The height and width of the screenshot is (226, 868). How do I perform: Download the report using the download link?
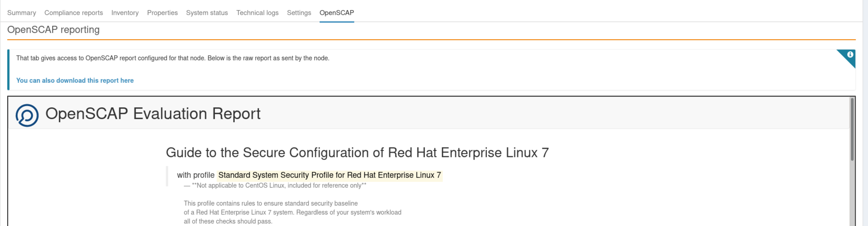(x=75, y=80)
